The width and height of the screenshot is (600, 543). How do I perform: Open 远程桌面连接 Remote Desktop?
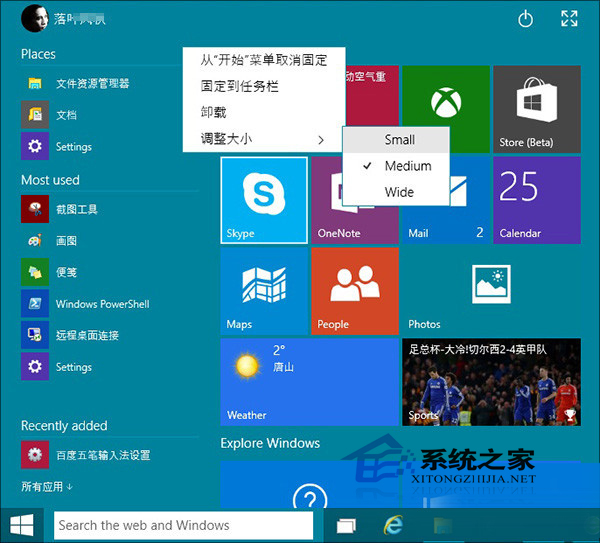coord(109,335)
